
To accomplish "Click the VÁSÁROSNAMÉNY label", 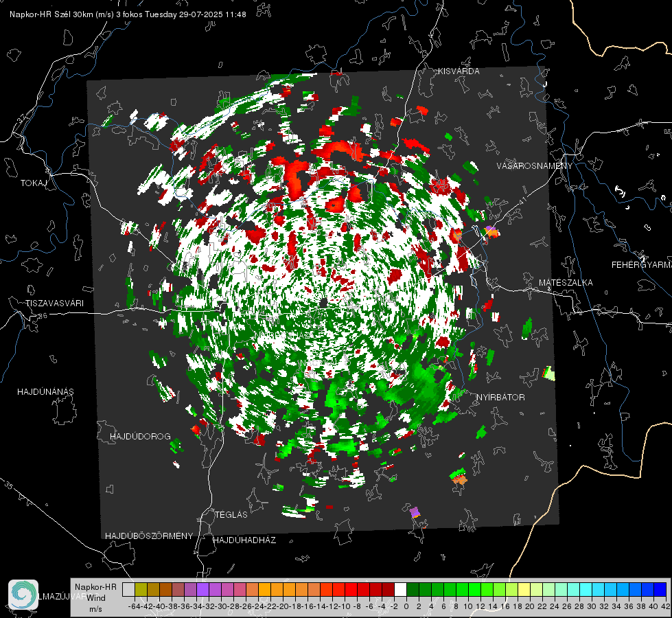I will click(535, 166).
